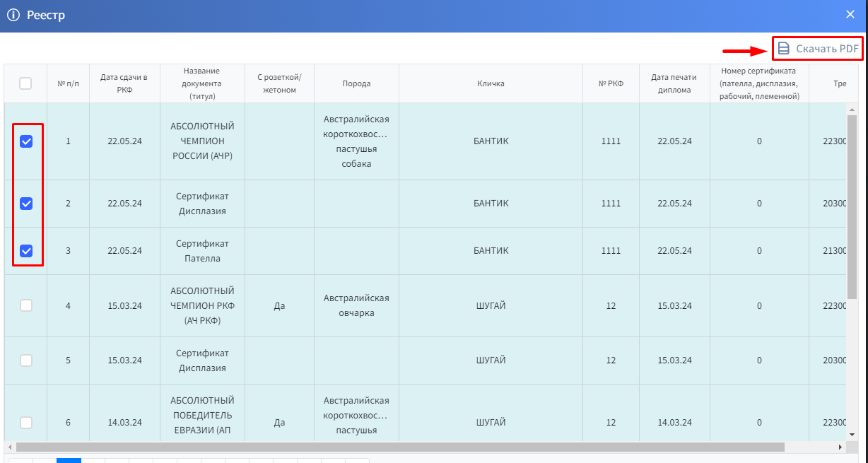
Task: Click the vertical scrollbar thumb
Action: click(852, 205)
